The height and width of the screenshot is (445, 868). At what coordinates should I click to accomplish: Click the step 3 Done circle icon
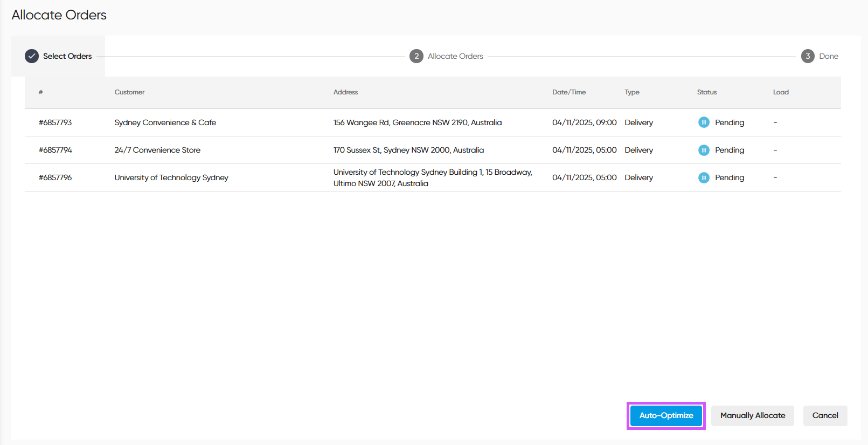(807, 56)
